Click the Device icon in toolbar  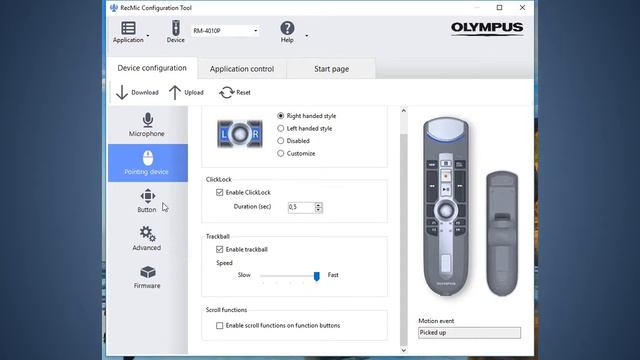[176, 28]
